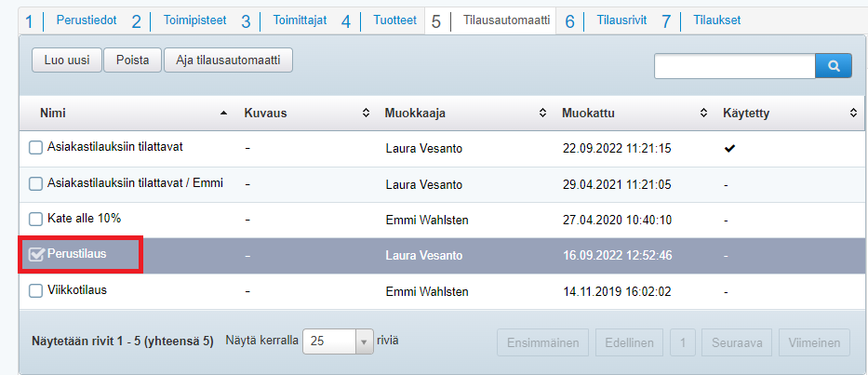Run Aja tilausautomaatti button
The image size is (868, 375).
click(228, 60)
